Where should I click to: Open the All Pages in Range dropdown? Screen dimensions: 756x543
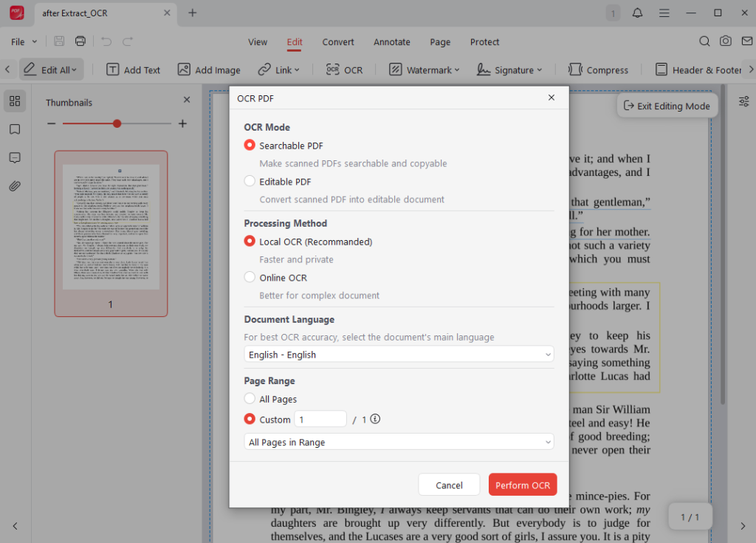click(x=399, y=442)
